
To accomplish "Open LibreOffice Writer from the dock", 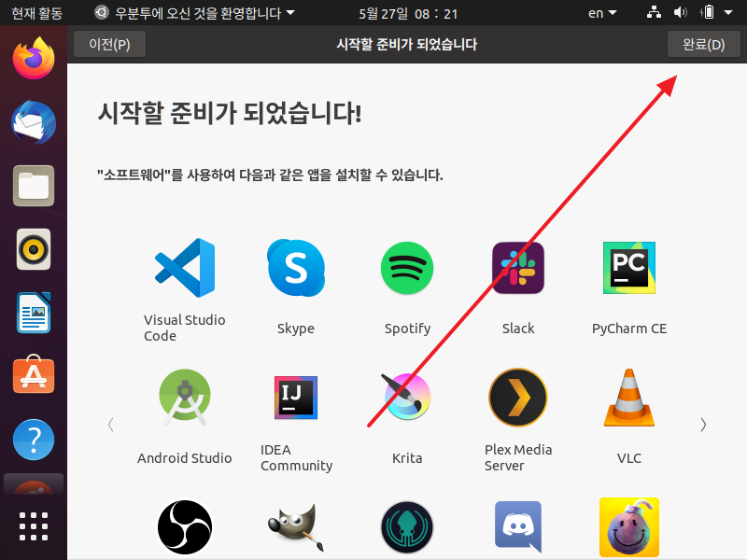I will click(34, 313).
